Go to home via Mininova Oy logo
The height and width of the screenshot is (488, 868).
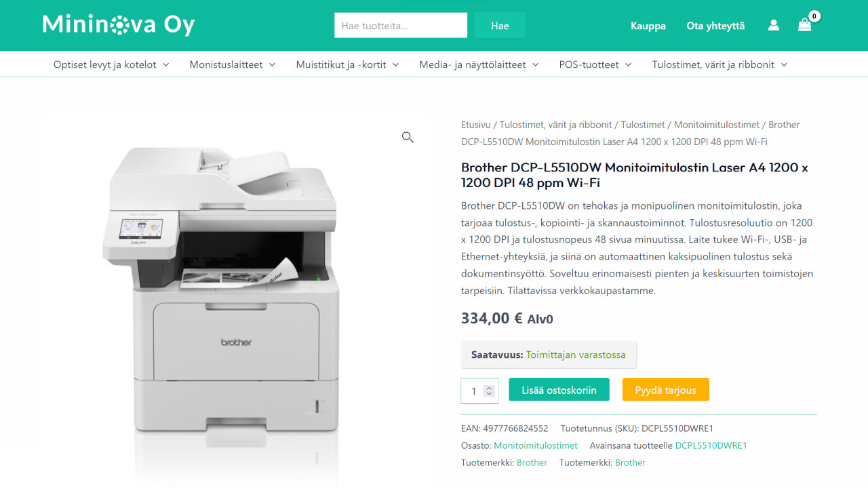(119, 25)
